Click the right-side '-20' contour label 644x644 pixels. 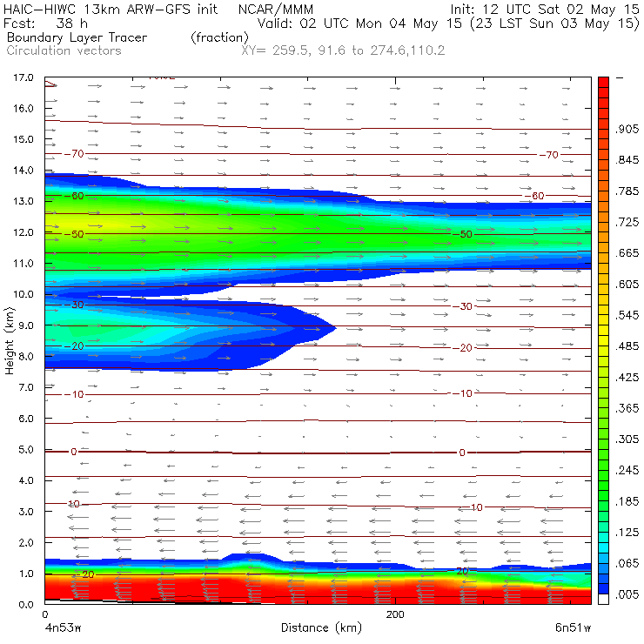(x=463, y=348)
